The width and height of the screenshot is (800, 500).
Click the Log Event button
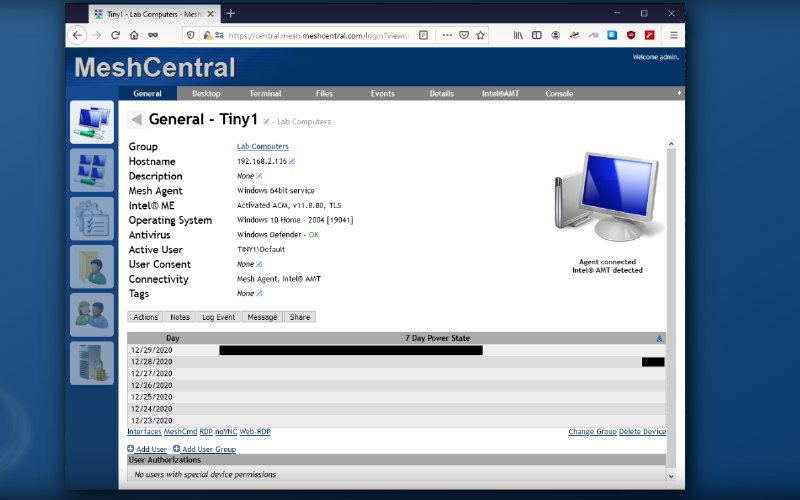tap(218, 317)
